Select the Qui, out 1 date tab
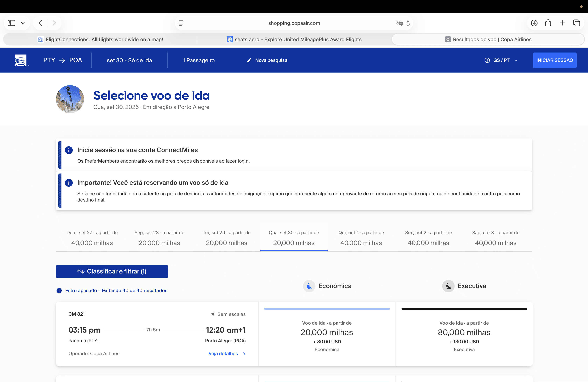Viewport: 588px width, 382px height. [361, 238]
